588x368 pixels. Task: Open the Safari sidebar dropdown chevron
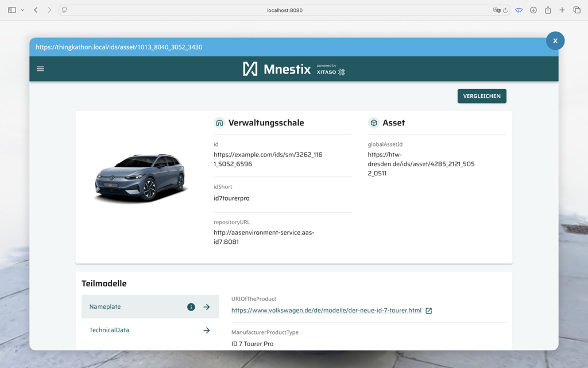(x=22, y=10)
